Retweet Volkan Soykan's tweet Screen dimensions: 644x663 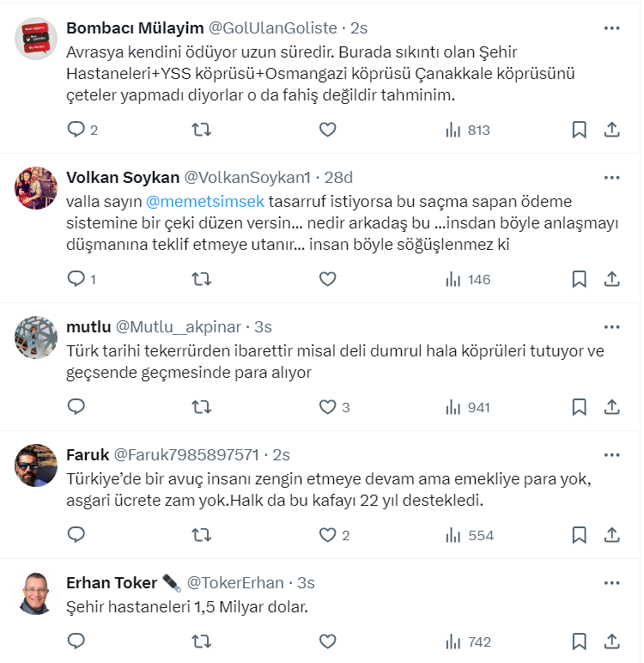point(201,279)
